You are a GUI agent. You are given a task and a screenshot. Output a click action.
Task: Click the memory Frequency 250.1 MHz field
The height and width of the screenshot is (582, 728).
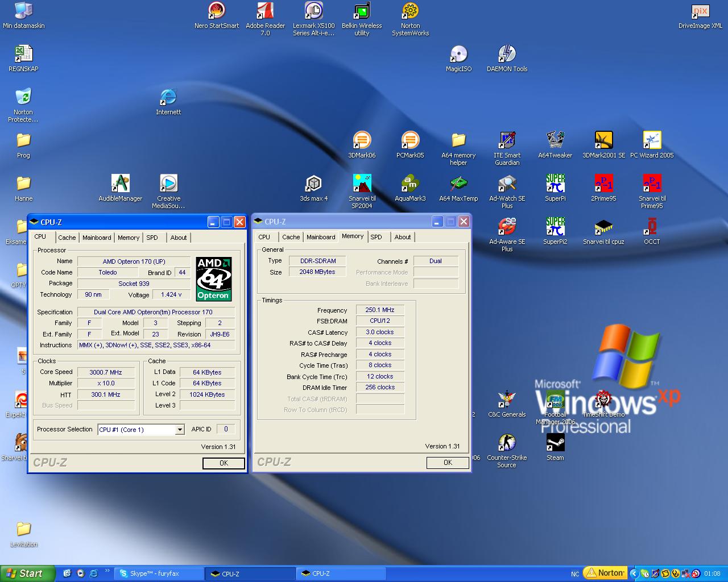(380, 310)
